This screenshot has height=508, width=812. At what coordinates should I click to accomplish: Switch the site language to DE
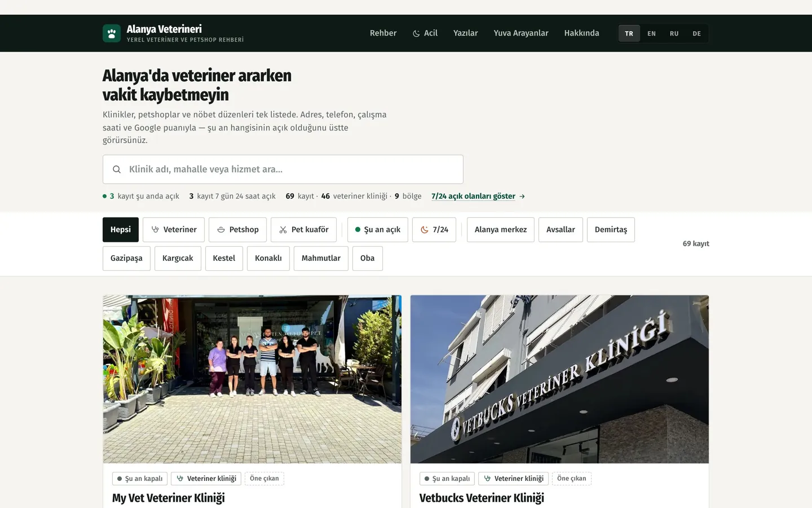tap(697, 33)
